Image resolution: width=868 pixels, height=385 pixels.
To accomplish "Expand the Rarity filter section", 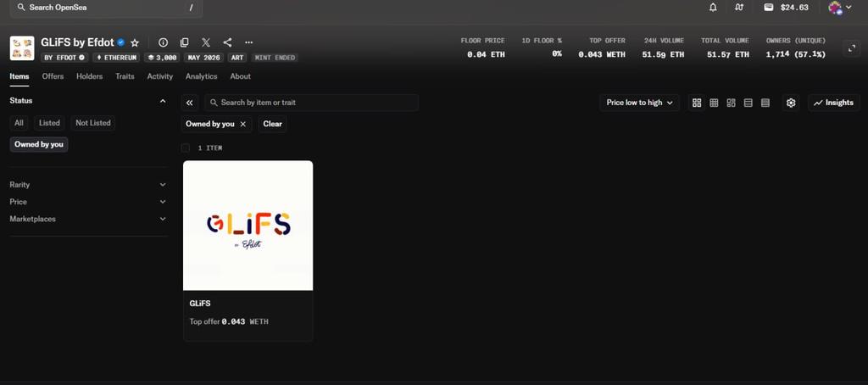I will point(88,185).
